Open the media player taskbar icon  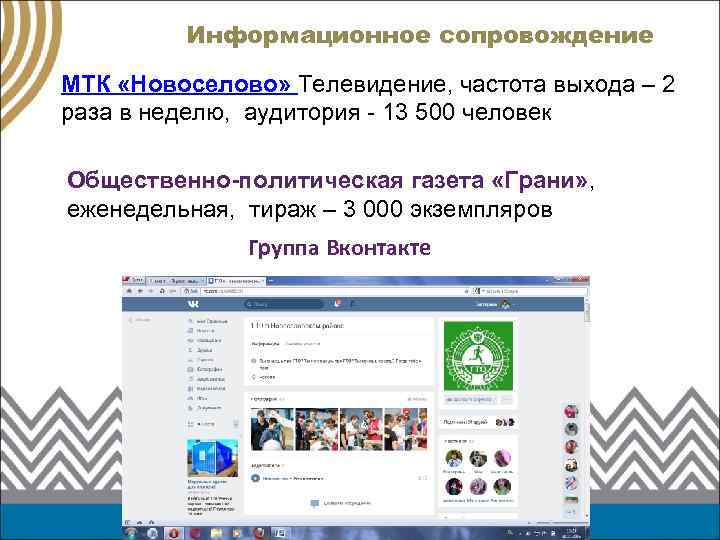[237, 534]
